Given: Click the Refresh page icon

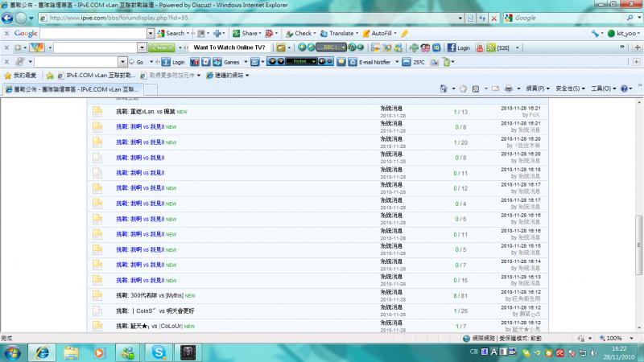Looking at the screenshot, I should click(482, 18).
